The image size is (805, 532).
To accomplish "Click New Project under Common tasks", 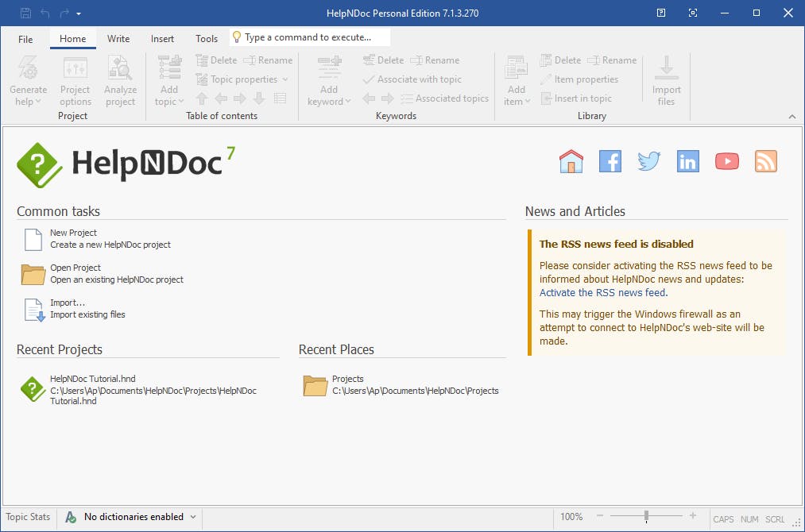I will click(x=98, y=238).
